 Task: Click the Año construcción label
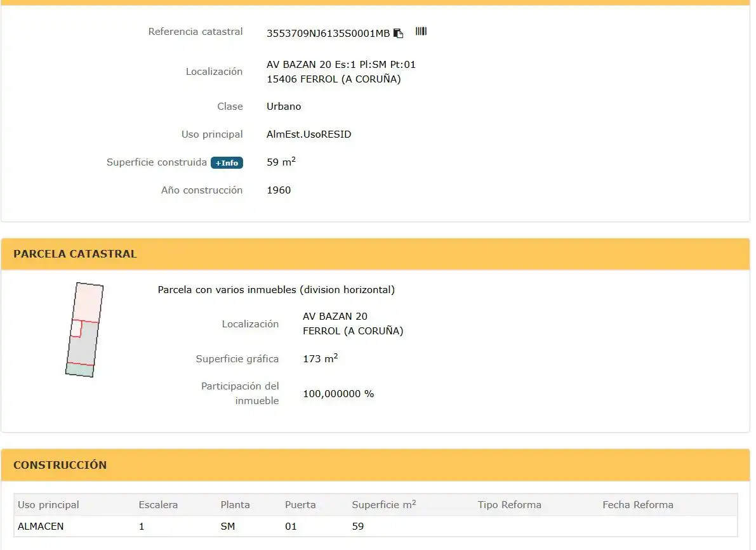[202, 190]
